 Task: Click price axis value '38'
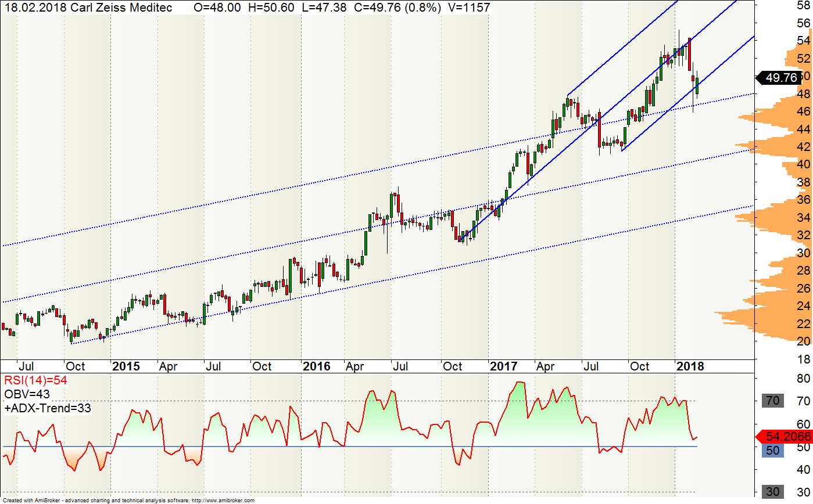804,182
